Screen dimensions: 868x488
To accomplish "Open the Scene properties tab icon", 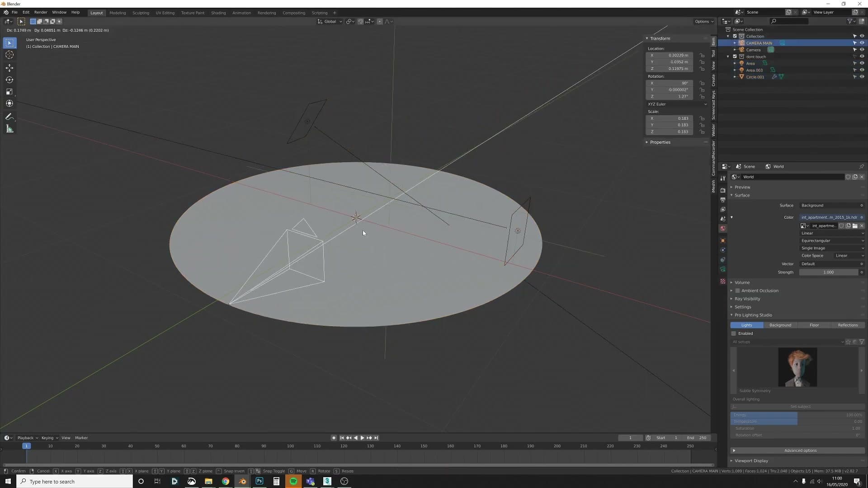I will (x=723, y=219).
